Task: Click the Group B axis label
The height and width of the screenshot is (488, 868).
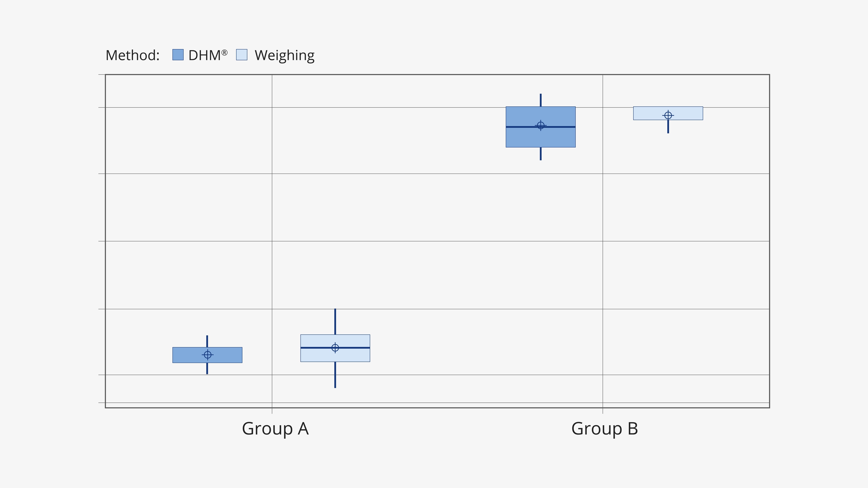Action: [x=605, y=429]
